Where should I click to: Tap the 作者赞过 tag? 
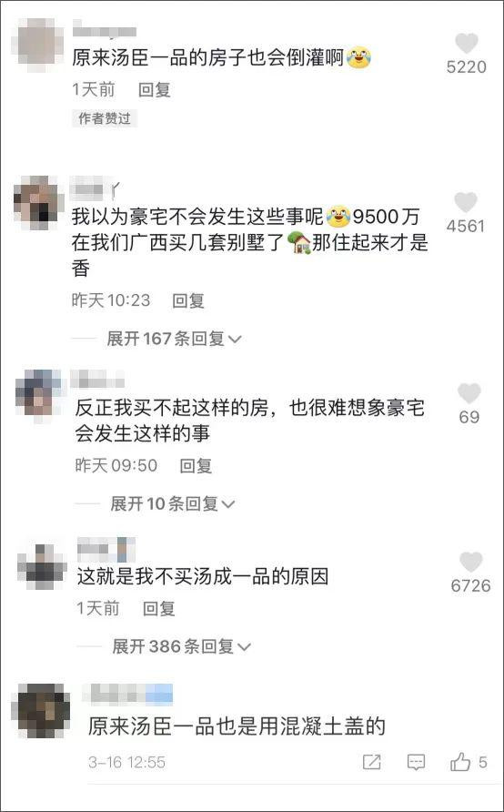105,118
